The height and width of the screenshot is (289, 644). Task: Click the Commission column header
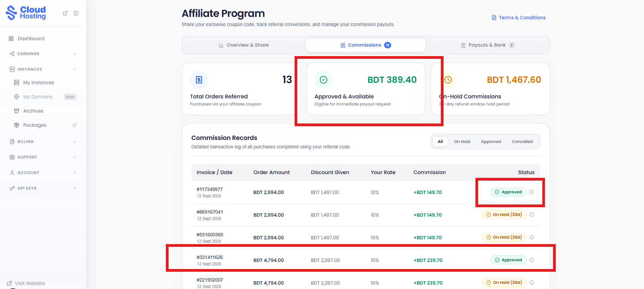(x=429, y=172)
